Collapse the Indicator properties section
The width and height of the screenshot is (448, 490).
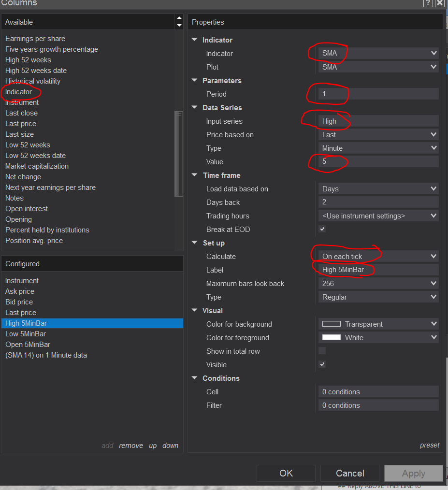click(195, 40)
